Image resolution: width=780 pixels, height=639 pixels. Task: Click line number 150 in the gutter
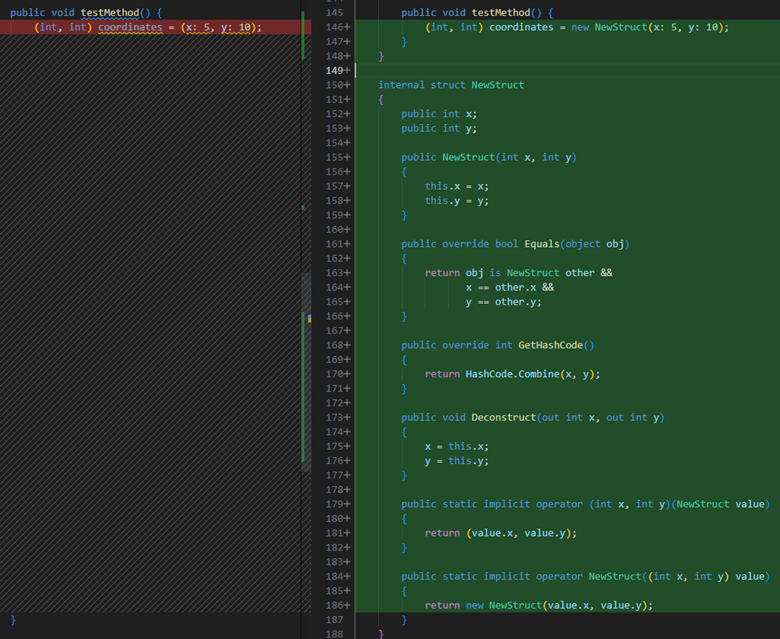pyautogui.click(x=335, y=85)
